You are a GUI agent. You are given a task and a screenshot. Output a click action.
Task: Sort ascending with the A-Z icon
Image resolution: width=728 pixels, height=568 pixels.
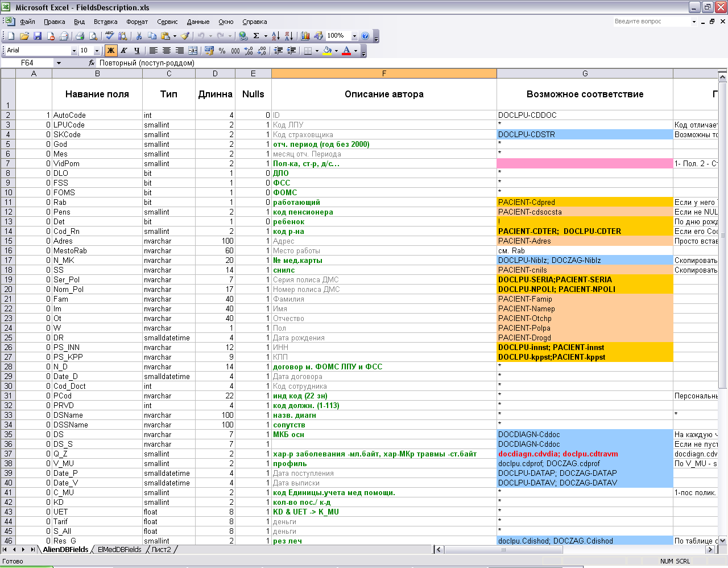pos(276,36)
